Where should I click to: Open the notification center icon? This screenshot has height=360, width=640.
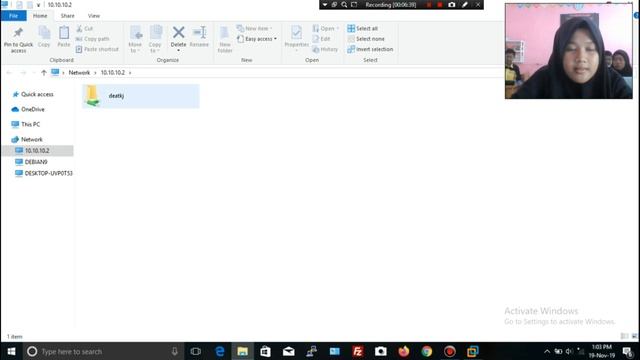[628, 351]
